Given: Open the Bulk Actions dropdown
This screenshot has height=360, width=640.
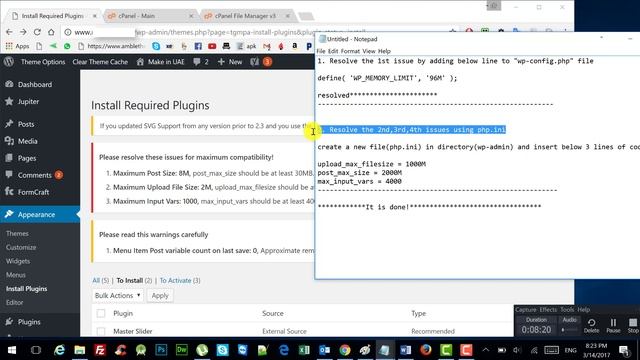Looking at the screenshot, I should tap(118, 295).
